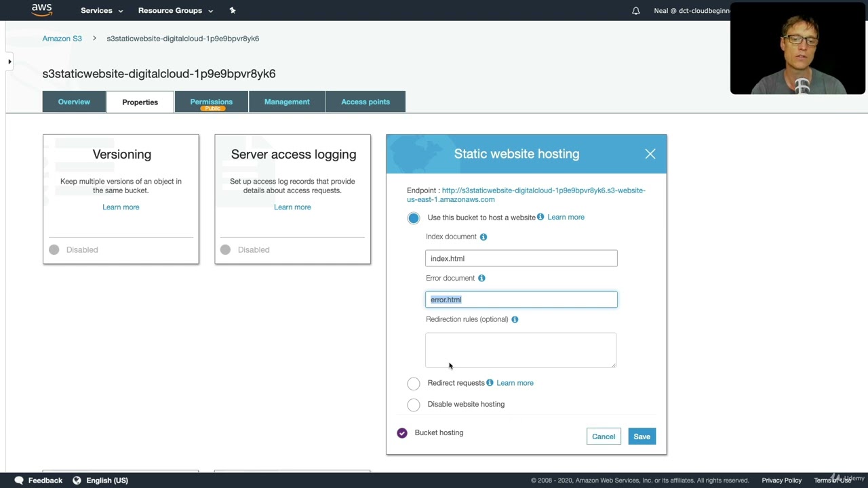Open the Management tab
This screenshot has height=488, width=868.
287,102
